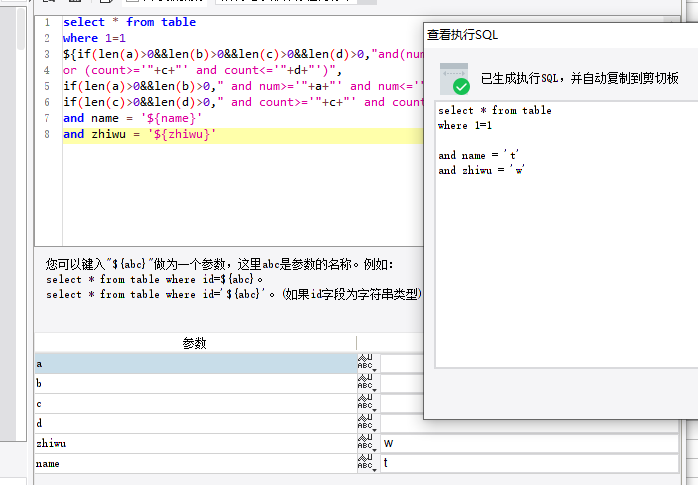Open type dropdown icon for parameter c

[x=368, y=404]
